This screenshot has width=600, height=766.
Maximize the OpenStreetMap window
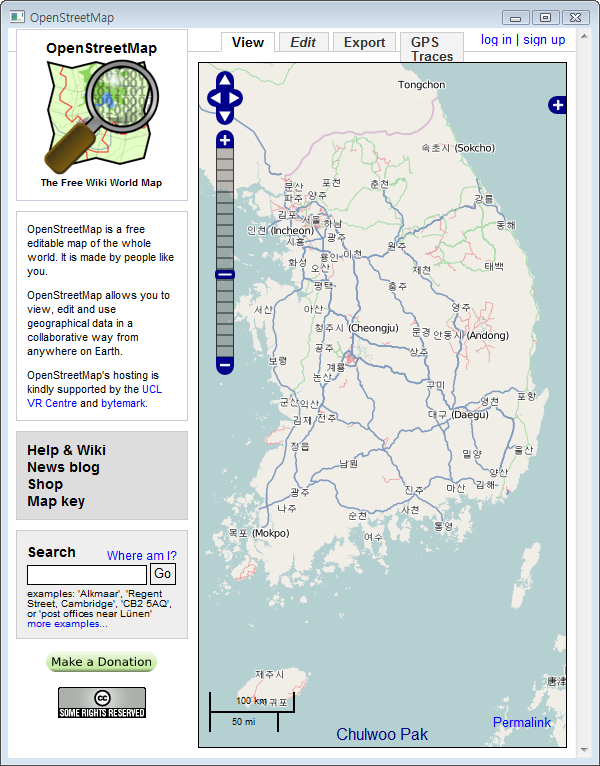tap(545, 18)
